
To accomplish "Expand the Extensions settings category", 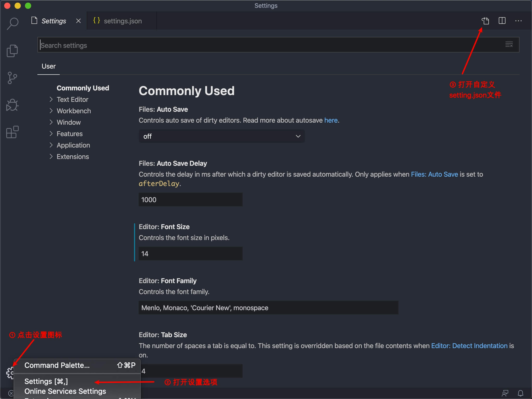I will point(72,157).
